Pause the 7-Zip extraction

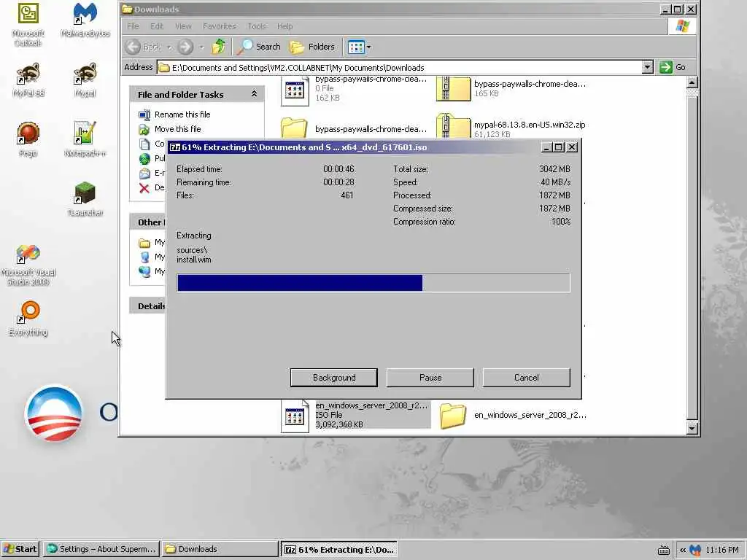tap(430, 378)
